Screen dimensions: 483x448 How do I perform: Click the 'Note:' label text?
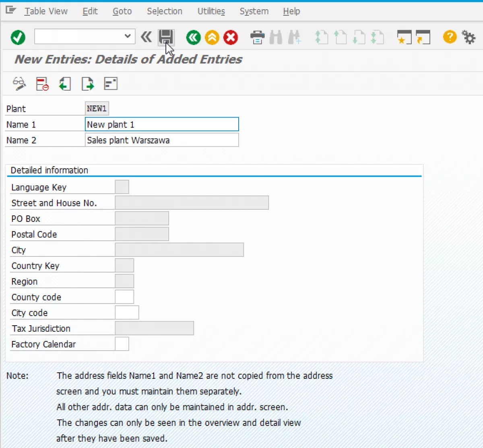coord(17,376)
